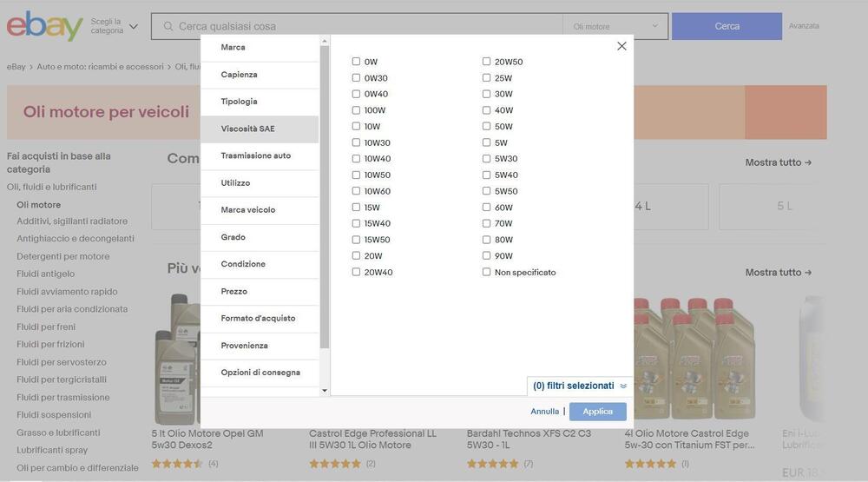This screenshot has width=868, height=482.
Task: Switch to Prezzo tab
Action: [x=260, y=292]
